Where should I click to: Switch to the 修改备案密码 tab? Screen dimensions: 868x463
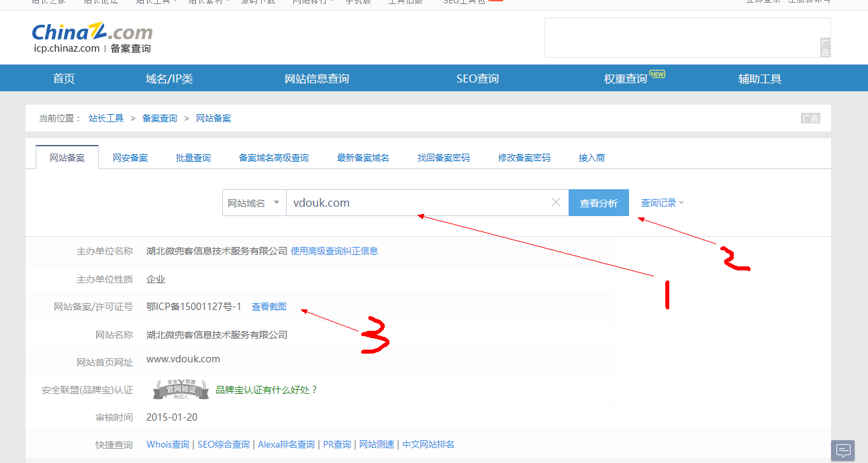tap(524, 158)
